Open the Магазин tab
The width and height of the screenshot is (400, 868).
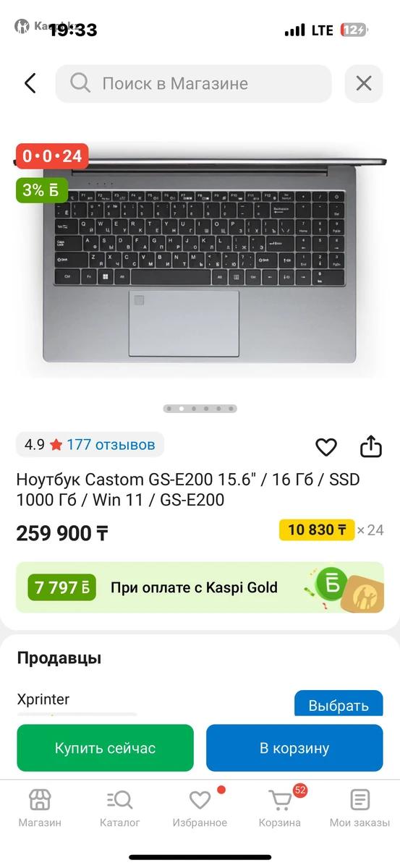(40, 808)
